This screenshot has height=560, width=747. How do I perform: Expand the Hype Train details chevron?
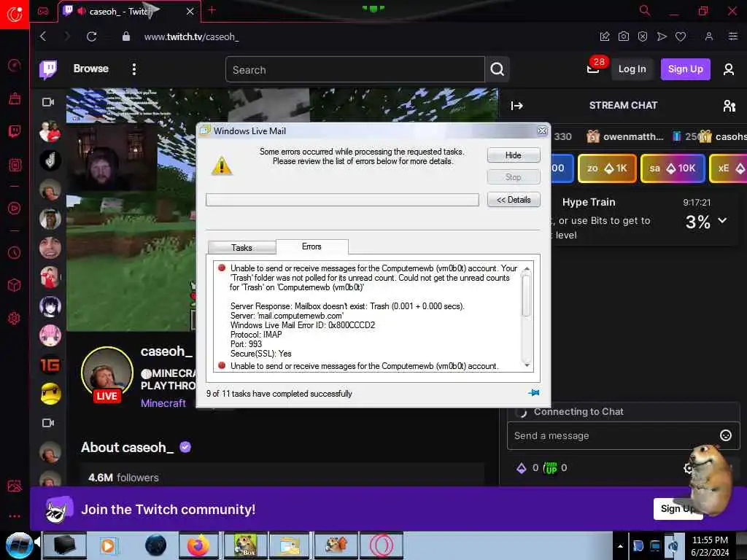[723, 220]
